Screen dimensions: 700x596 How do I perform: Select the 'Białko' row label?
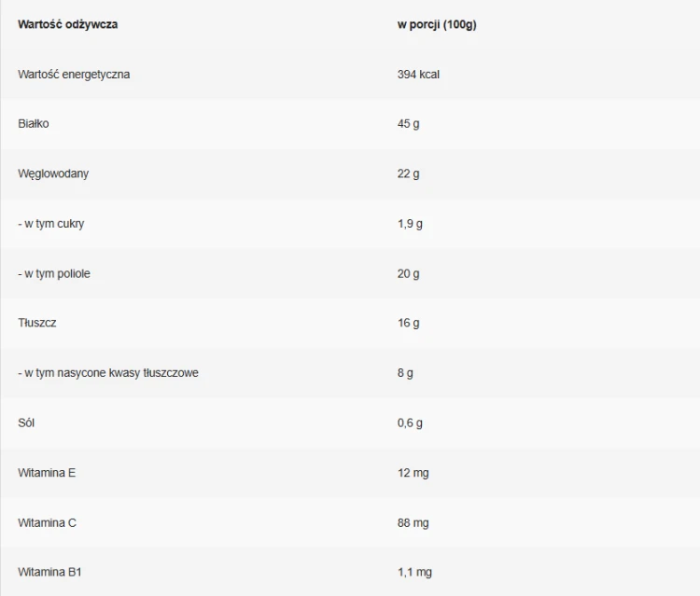pos(34,123)
